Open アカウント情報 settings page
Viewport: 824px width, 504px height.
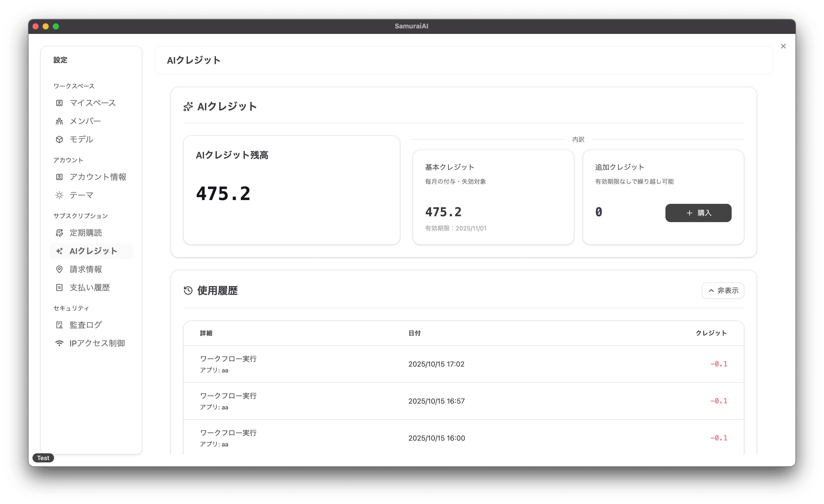(98, 177)
